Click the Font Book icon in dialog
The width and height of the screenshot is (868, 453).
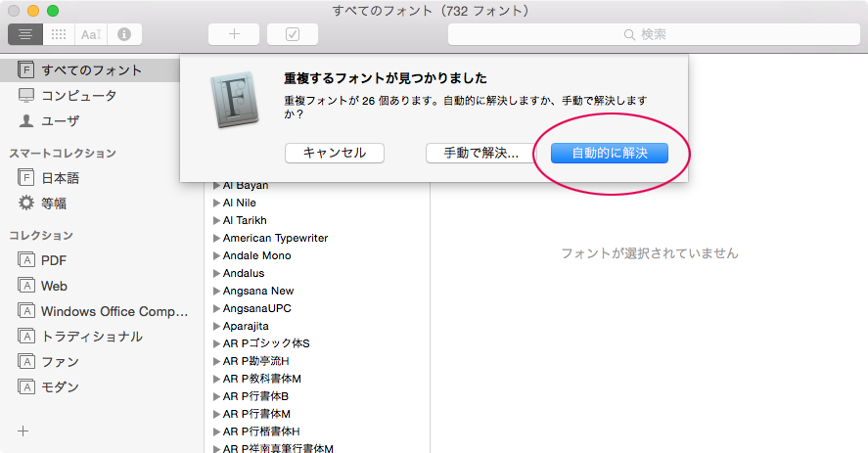click(x=235, y=100)
